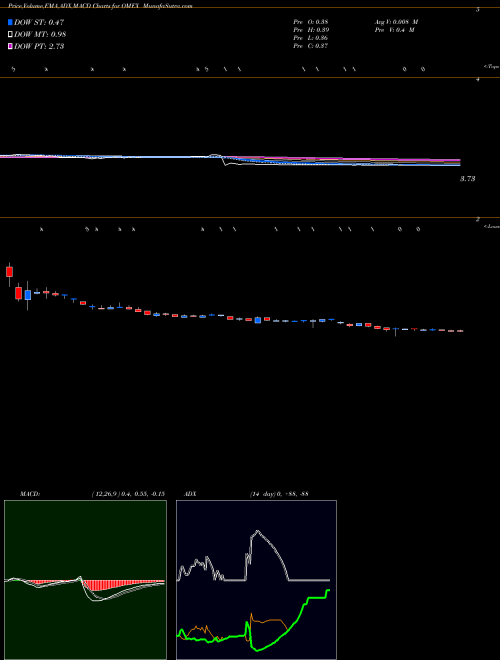Click the first large red candlestick

point(9,272)
